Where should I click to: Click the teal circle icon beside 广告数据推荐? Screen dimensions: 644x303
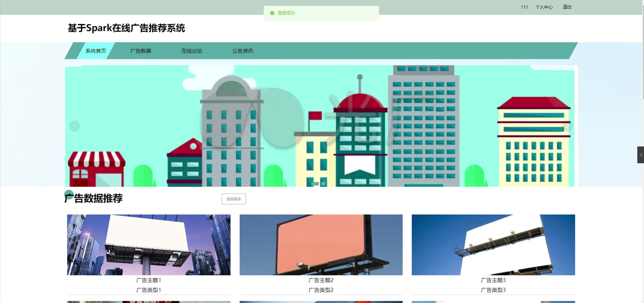pyautogui.click(x=69, y=195)
